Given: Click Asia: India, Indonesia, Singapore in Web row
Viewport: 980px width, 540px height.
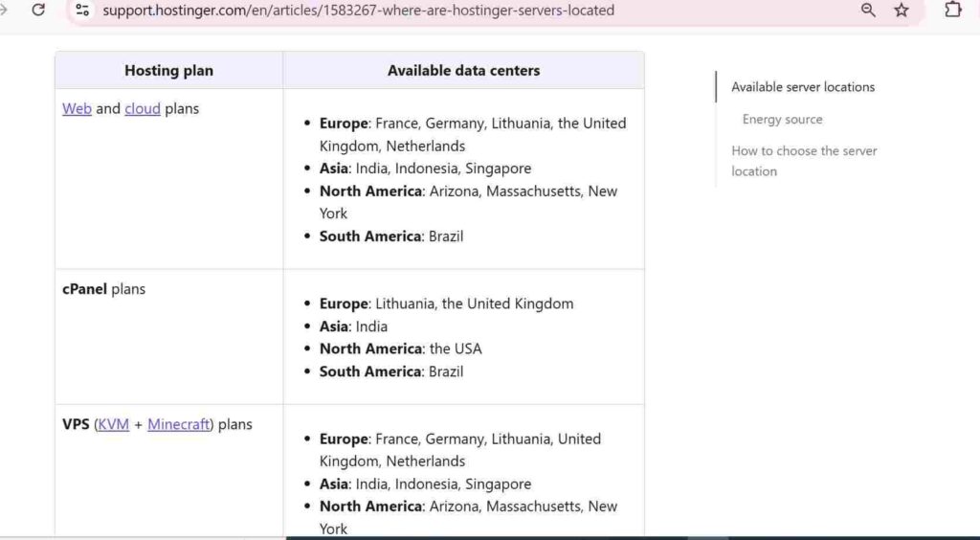Looking at the screenshot, I should pyautogui.click(x=425, y=169).
